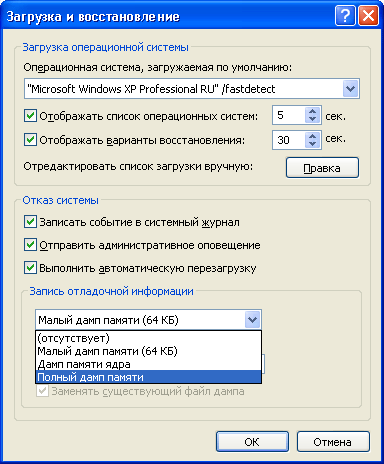
Task: Toggle Отображать варианты восстановления checkbox
Action: coord(30,139)
